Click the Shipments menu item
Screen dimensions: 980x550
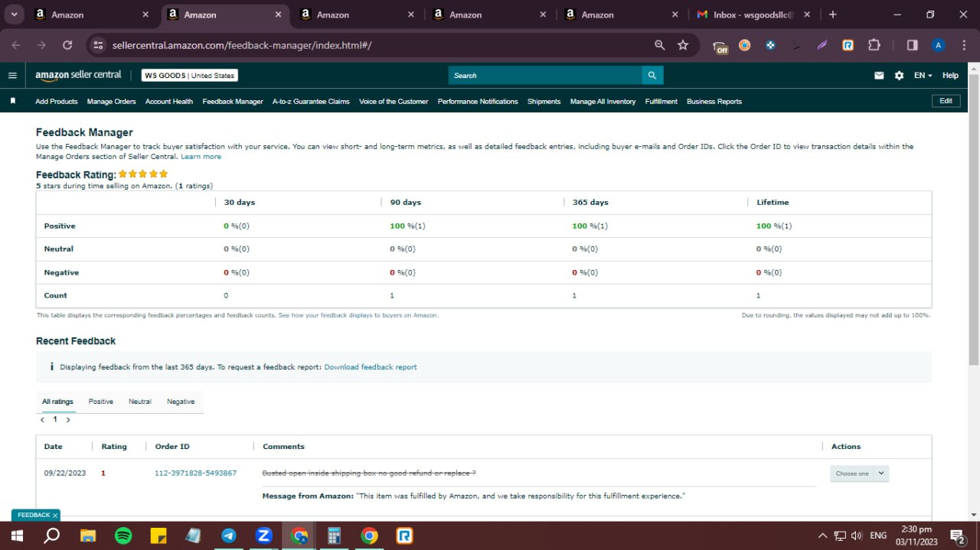pos(544,101)
